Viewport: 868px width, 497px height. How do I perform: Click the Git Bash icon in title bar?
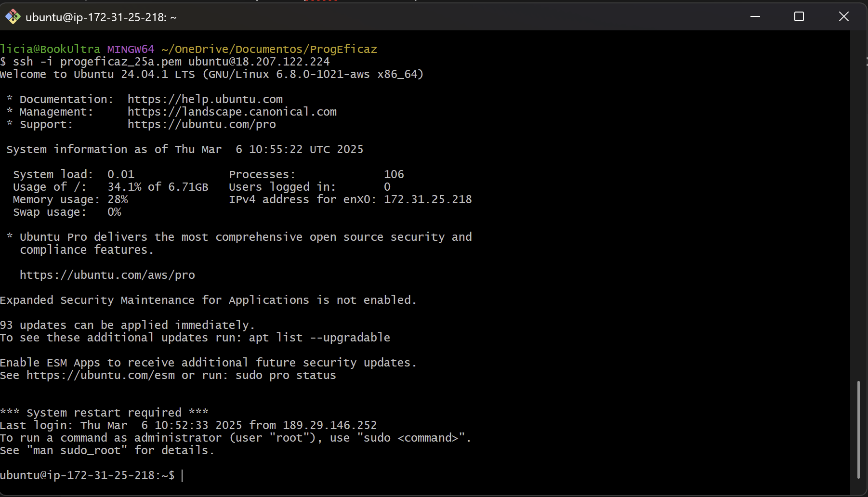13,17
